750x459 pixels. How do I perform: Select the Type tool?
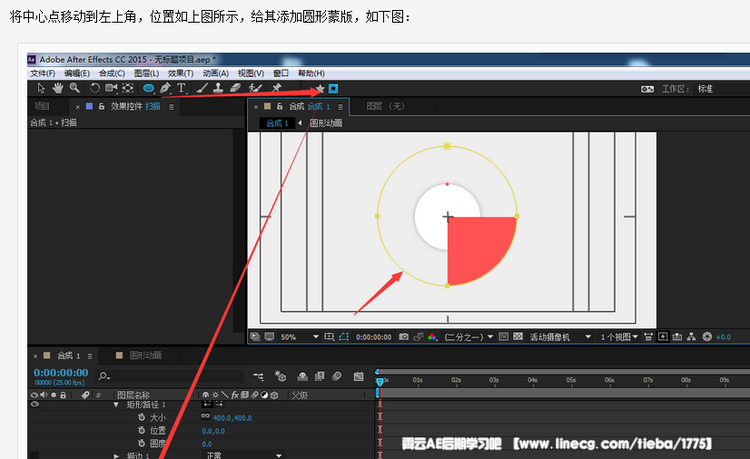pyautogui.click(x=181, y=88)
